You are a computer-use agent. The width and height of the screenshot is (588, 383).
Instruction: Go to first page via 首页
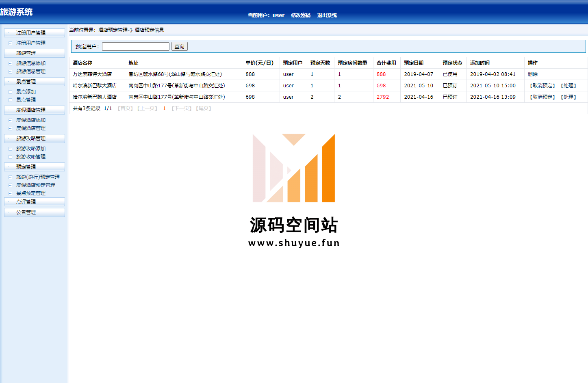(125, 108)
